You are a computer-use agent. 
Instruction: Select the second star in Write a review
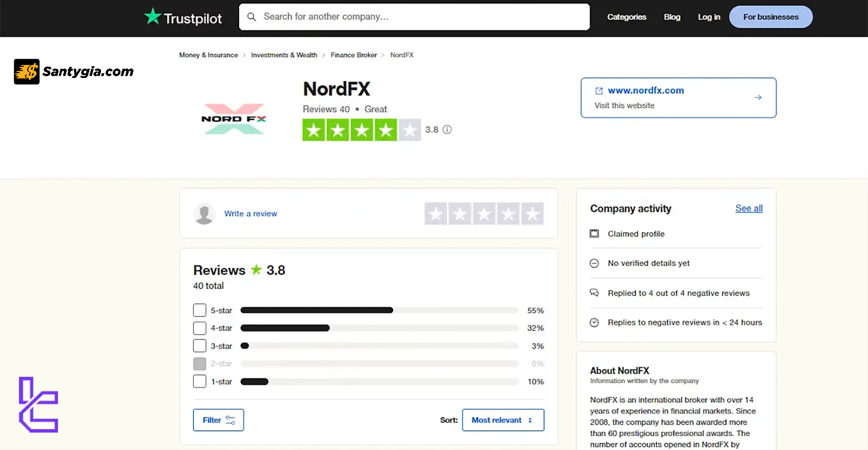[460, 214]
